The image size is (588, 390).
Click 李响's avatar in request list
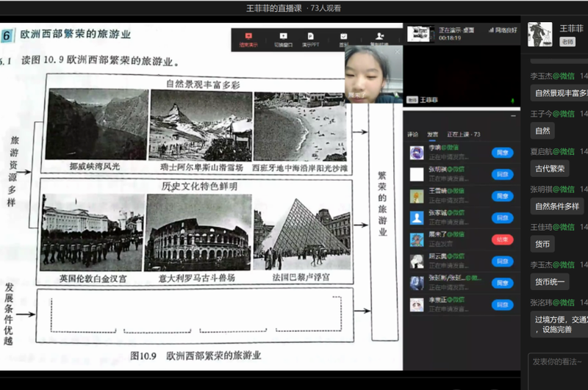tap(417, 153)
